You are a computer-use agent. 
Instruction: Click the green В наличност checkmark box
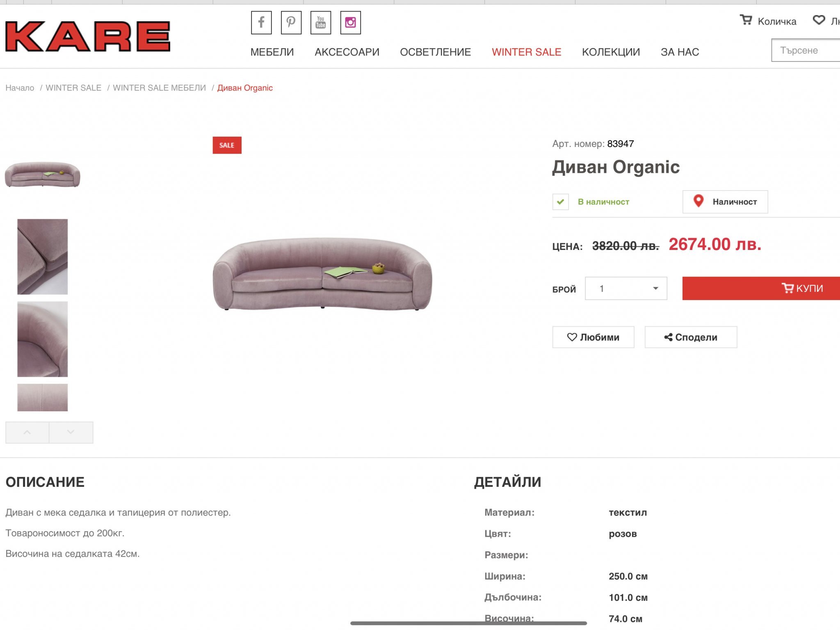pos(560,202)
